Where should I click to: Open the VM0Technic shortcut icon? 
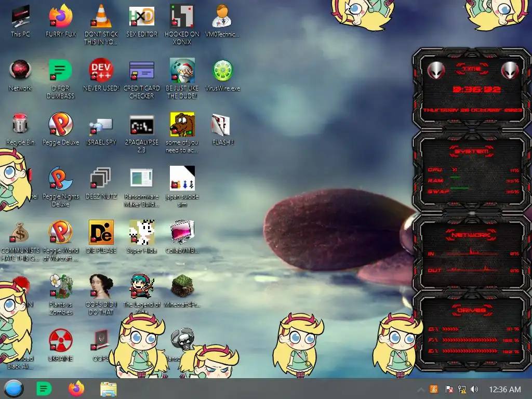[x=222, y=16]
